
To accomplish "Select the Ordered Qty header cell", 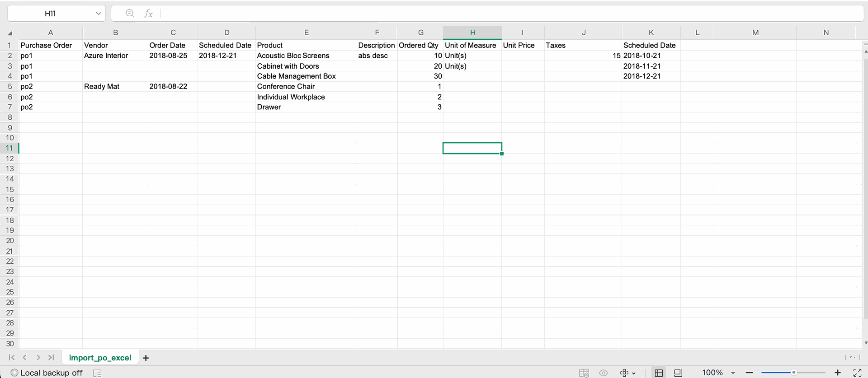I will [x=420, y=45].
